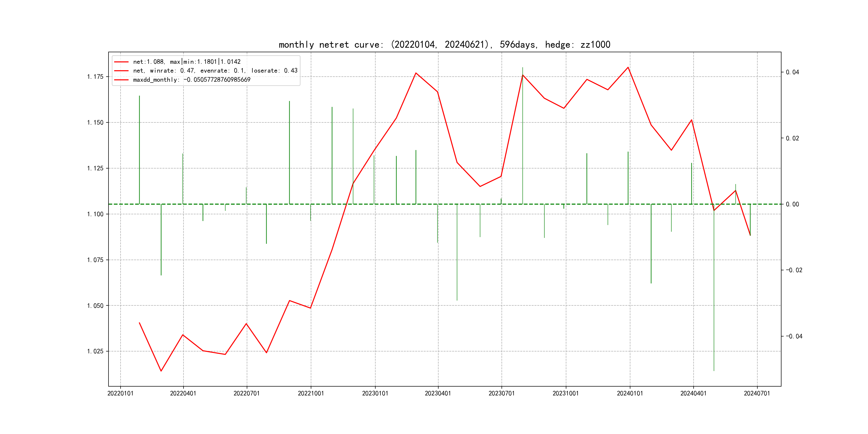This screenshot has width=868, height=434.
Task: Click the first legend entry net:1.088
Action: pyautogui.click(x=187, y=62)
